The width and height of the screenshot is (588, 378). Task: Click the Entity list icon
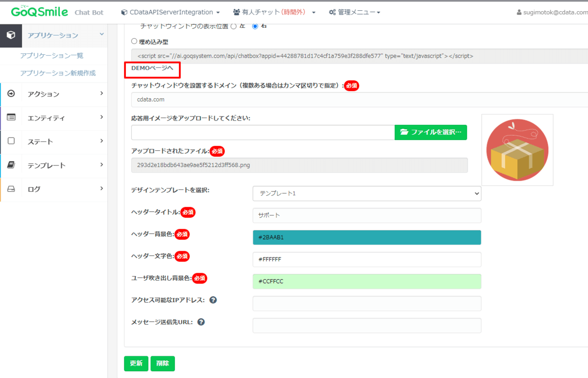pyautogui.click(x=11, y=118)
